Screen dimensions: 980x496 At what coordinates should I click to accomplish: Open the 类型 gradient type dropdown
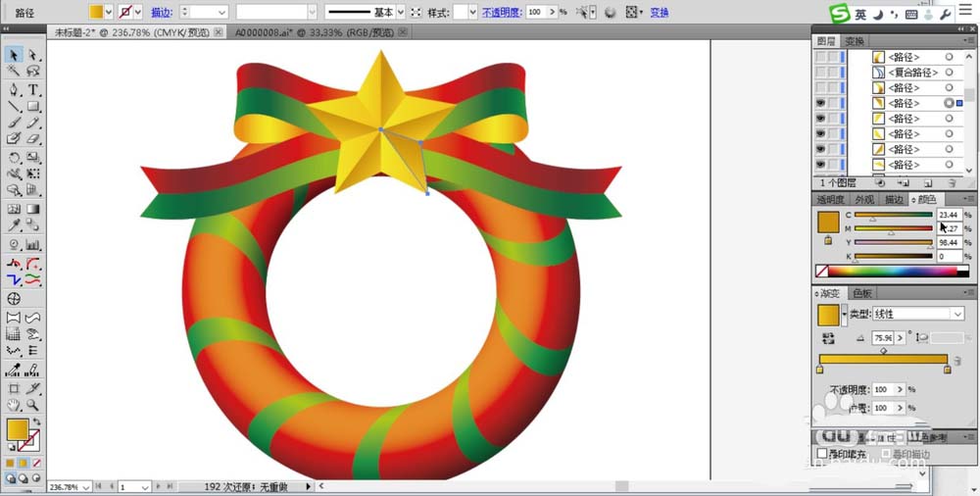(x=956, y=314)
